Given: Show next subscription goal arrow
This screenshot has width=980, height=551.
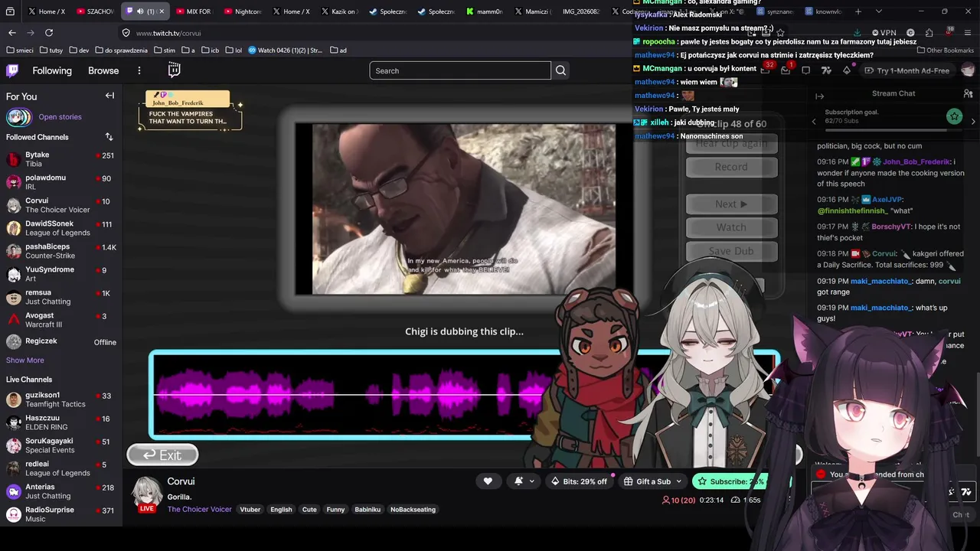Looking at the screenshot, I should pos(972,121).
